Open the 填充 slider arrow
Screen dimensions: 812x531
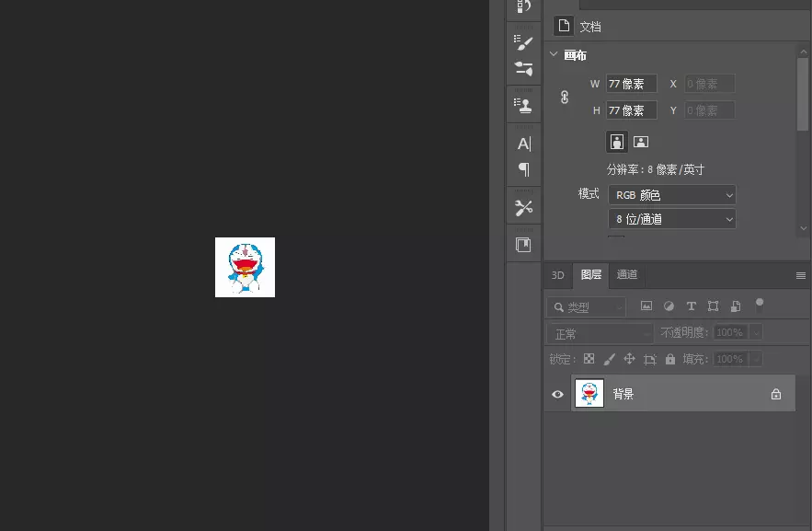coord(756,359)
